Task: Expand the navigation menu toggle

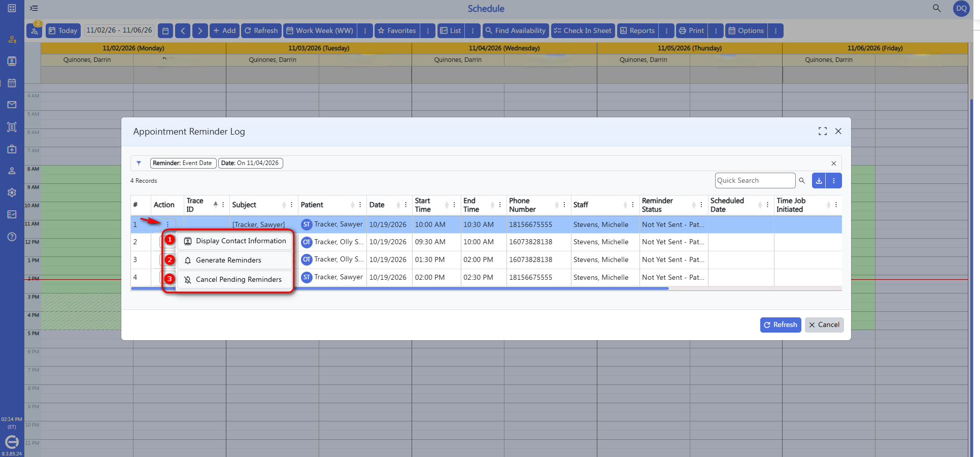Action: (34, 8)
